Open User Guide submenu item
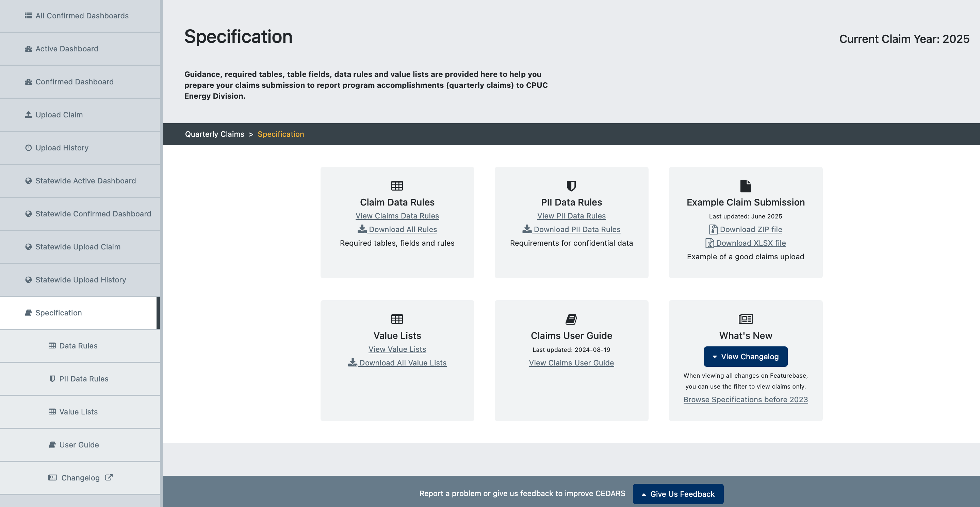Screen dimensions: 980x507 80,445
